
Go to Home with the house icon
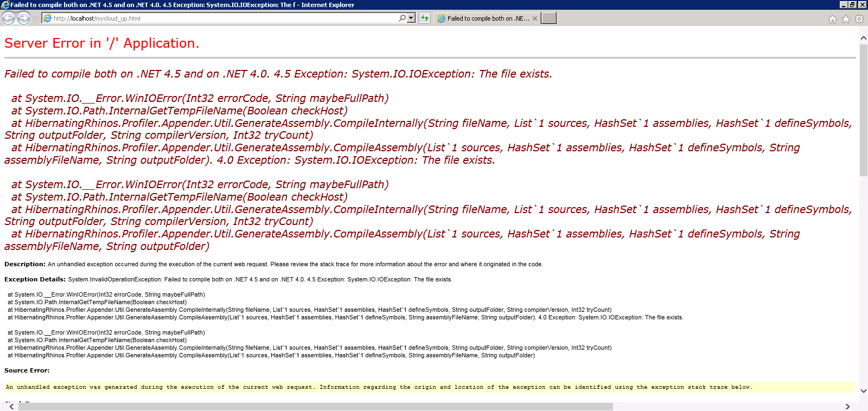pyautogui.click(x=833, y=19)
